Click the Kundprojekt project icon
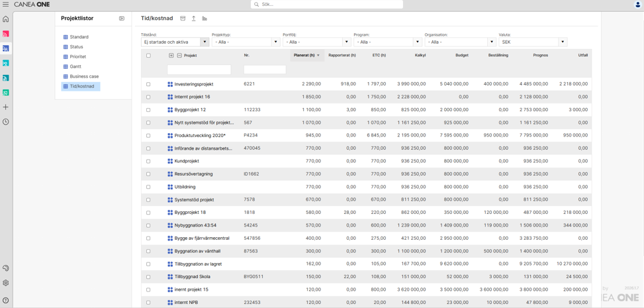This screenshot has height=308, width=644. pyautogui.click(x=171, y=161)
